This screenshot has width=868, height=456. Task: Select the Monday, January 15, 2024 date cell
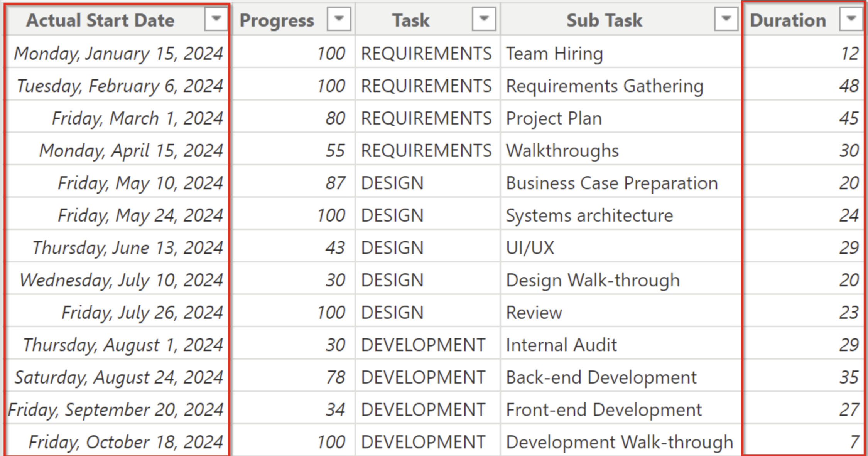(118, 53)
